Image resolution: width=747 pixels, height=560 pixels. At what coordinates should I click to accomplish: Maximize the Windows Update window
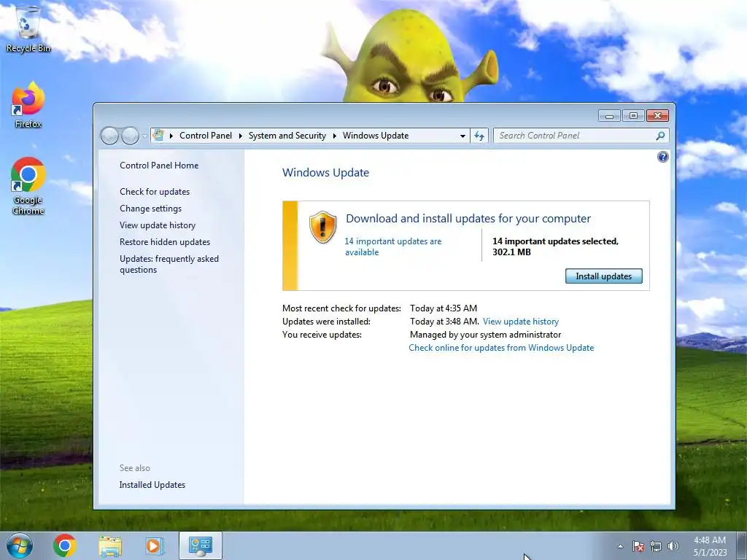tap(633, 116)
